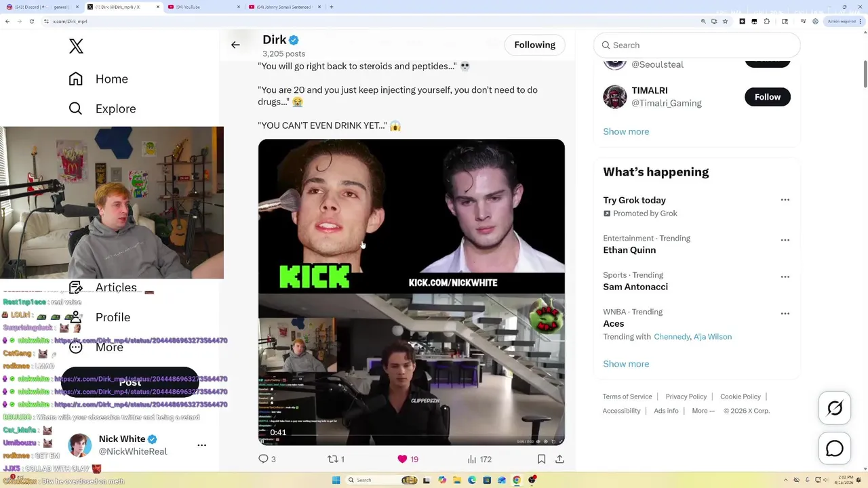Click the back arrow beside Dirk's name
Image resolution: width=868 pixels, height=488 pixels.
pyautogui.click(x=235, y=45)
